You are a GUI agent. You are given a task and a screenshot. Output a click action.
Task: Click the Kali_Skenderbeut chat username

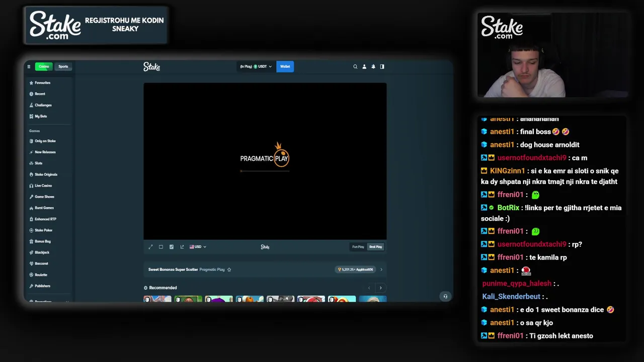tap(511, 297)
